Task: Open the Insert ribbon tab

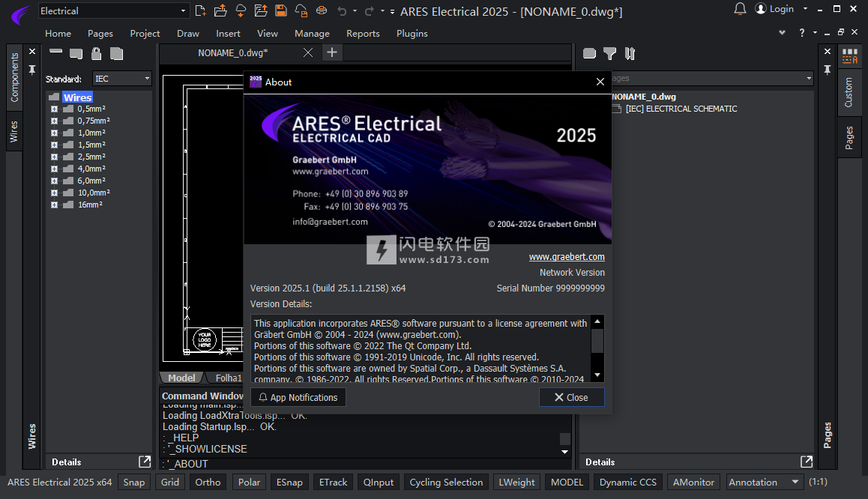Action: pos(228,34)
